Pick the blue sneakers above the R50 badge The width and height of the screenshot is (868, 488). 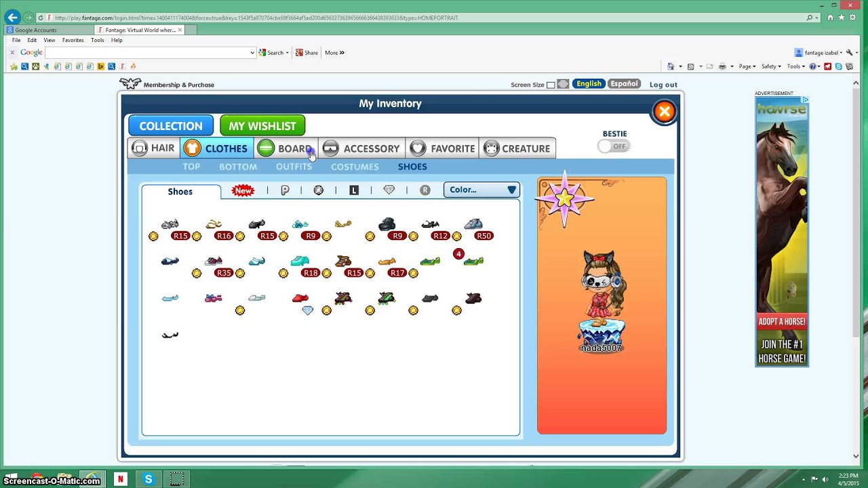[x=473, y=224]
